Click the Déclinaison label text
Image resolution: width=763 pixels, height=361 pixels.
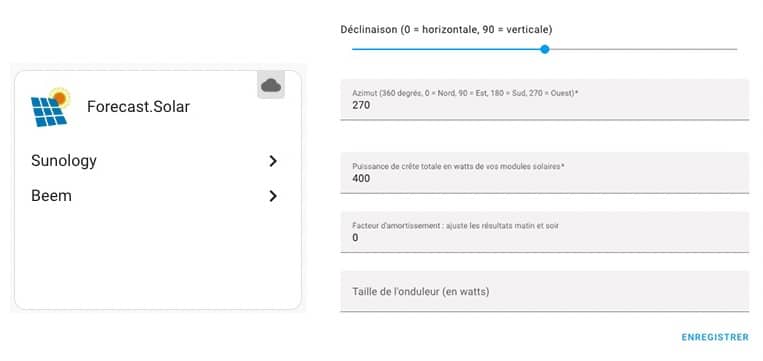(446, 30)
